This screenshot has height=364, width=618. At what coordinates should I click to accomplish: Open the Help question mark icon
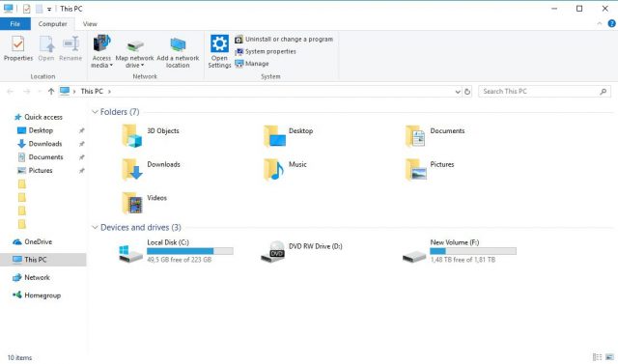[611, 23]
